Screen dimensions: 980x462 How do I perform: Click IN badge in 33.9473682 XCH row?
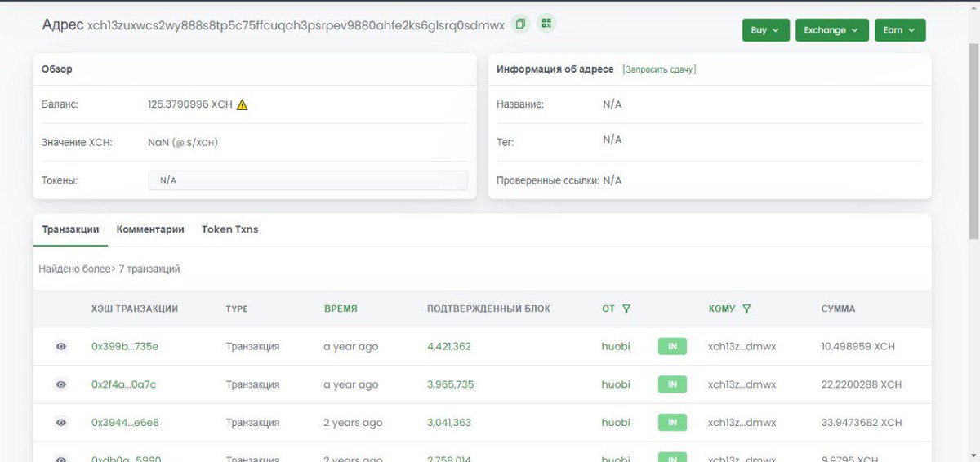pos(672,423)
